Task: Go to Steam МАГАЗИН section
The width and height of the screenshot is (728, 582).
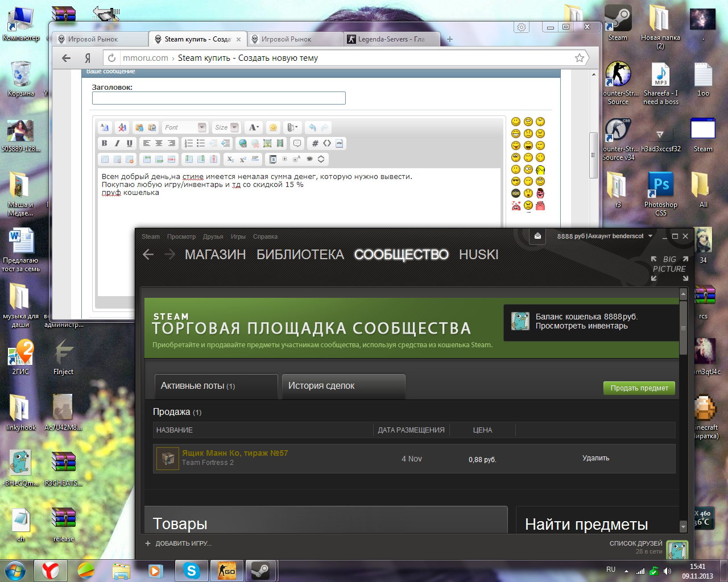Action: pyautogui.click(x=216, y=255)
